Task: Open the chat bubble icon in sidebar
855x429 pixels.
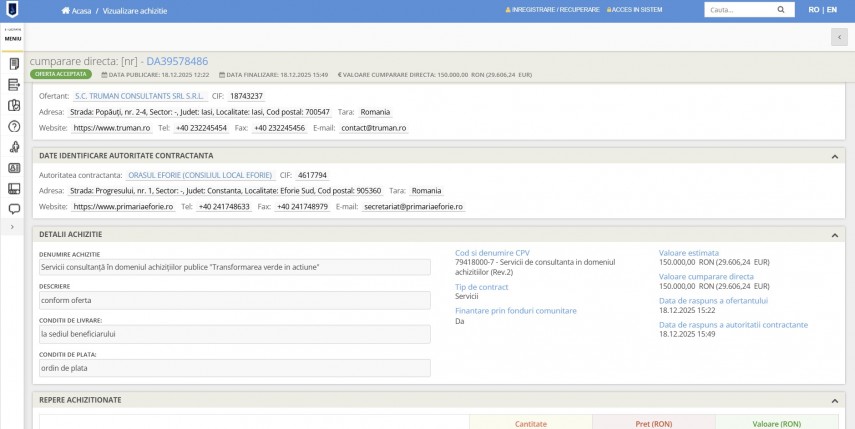Action: pyautogui.click(x=14, y=209)
